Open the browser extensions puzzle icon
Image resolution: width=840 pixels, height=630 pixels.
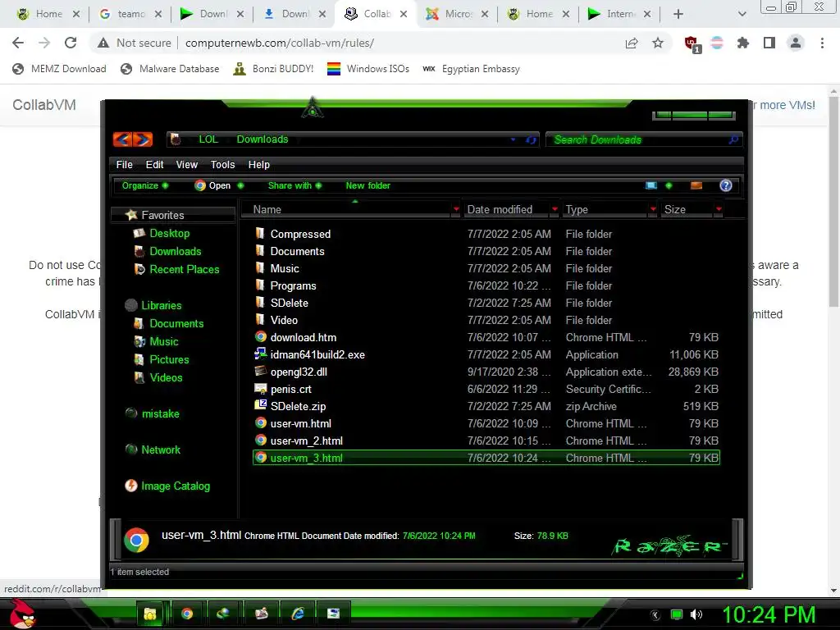click(x=743, y=43)
